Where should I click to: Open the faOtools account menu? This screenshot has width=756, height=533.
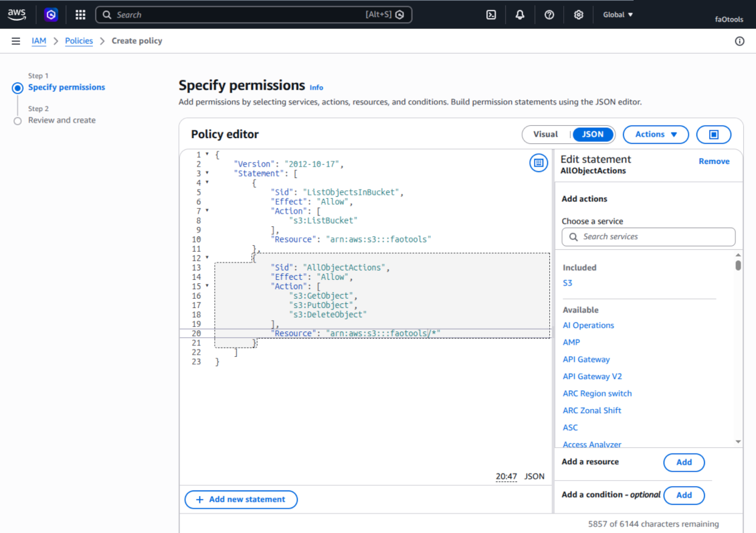(729, 19)
